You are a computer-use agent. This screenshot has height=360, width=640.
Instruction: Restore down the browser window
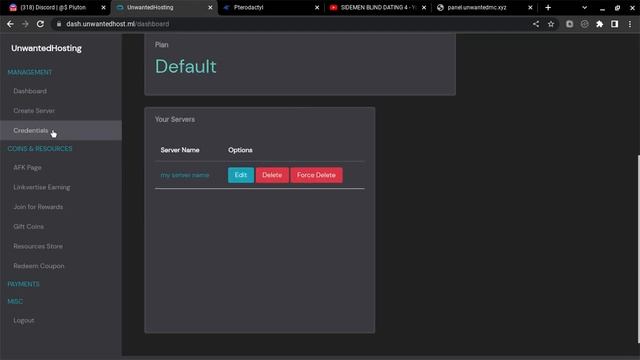[x=618, y=7]
